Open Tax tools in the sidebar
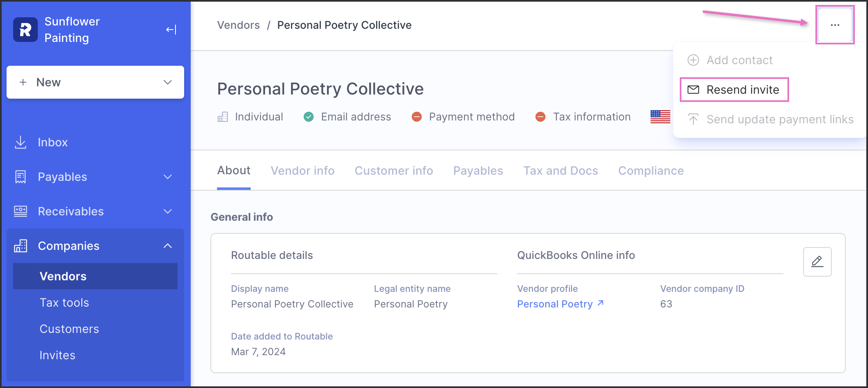 tap(64, 303)
